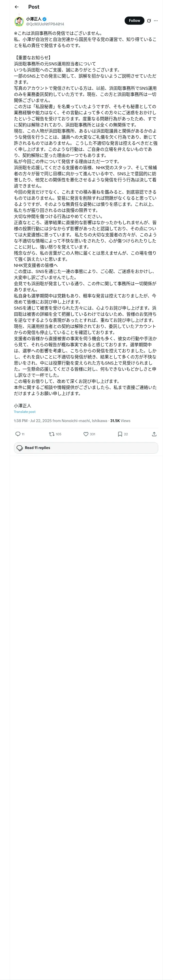This screenshot has height=980, width=172.
Task: Follow the 小澤正人 account
Action: (134, 21)
